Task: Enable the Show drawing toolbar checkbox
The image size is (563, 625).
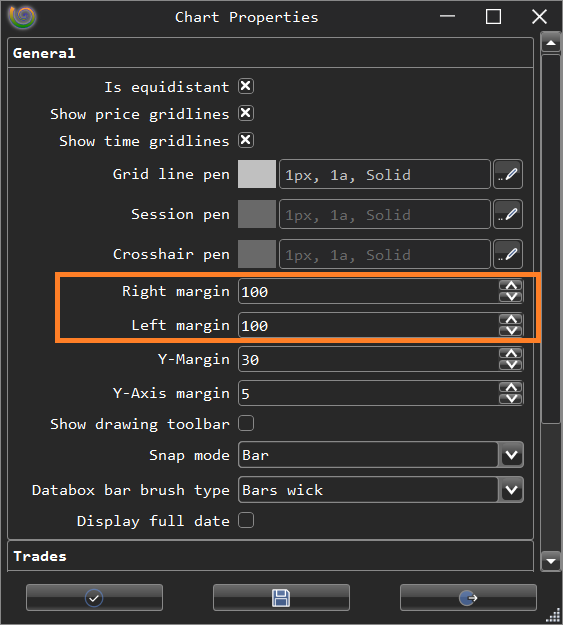Action: (246, 423)
